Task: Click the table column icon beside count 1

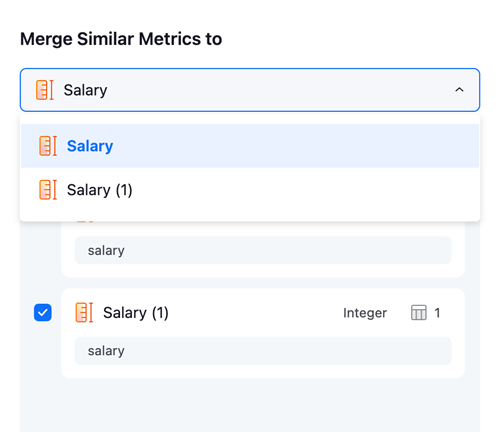Action: (419, 313)
